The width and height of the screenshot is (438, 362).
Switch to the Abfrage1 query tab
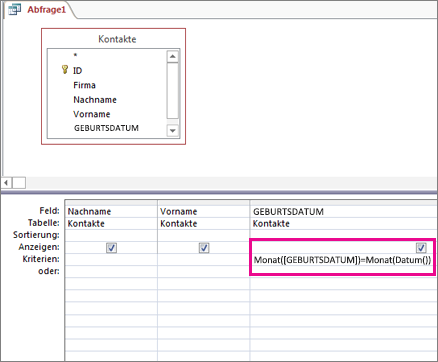pyautogui.click(x=47, y=10)
